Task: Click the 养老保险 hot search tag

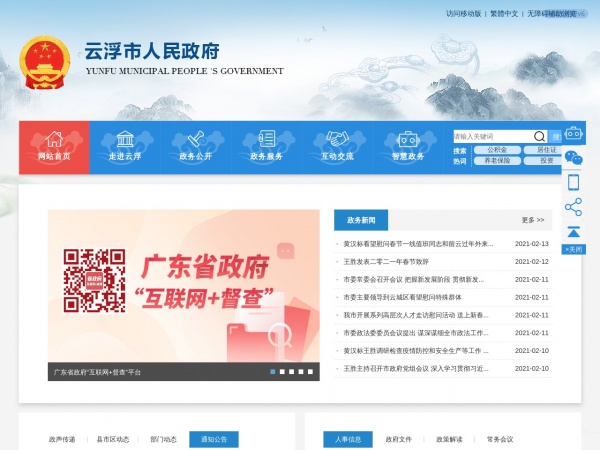Action: coord(497,160)
